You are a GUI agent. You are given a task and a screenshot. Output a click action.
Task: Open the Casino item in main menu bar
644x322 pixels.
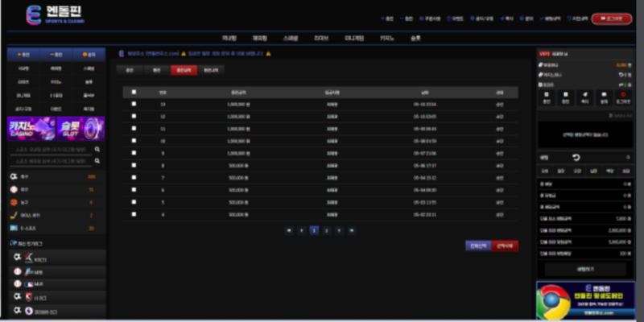[386, 38]
